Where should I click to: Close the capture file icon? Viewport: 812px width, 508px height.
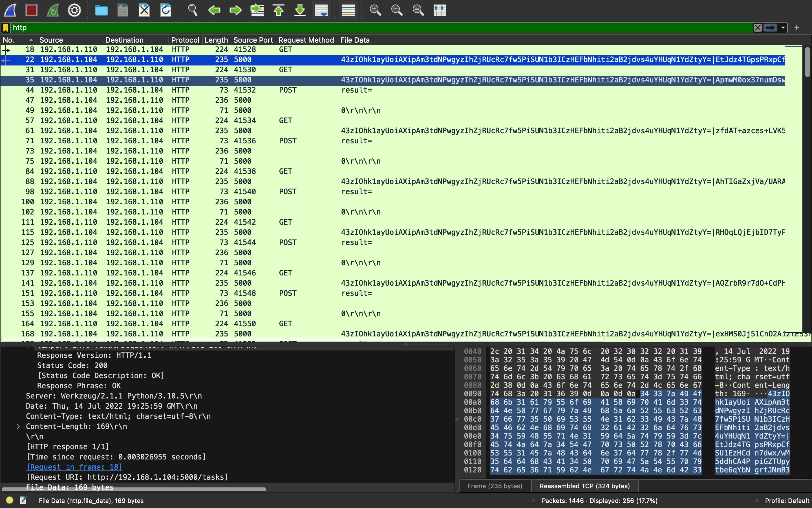point(144,10)
